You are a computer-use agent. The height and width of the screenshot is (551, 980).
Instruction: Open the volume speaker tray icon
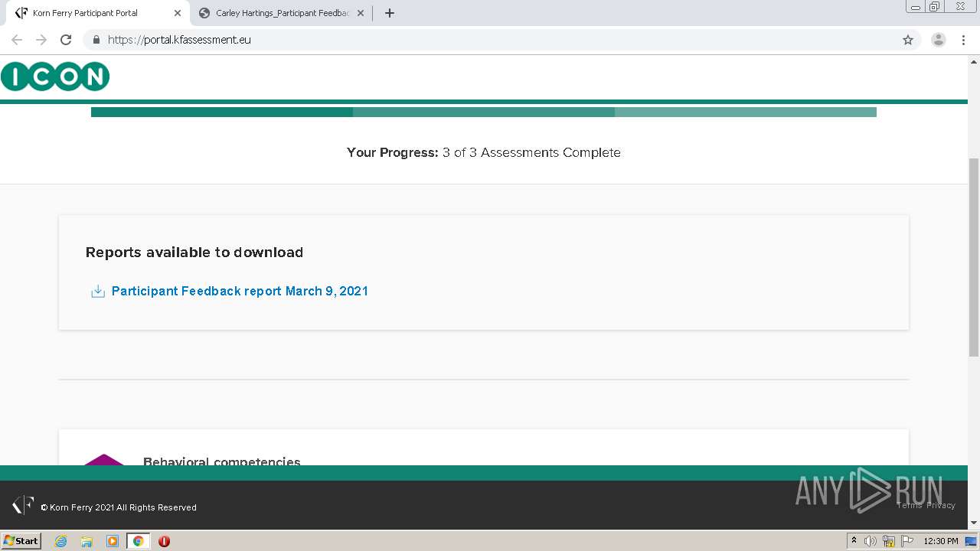pos(871,541)
